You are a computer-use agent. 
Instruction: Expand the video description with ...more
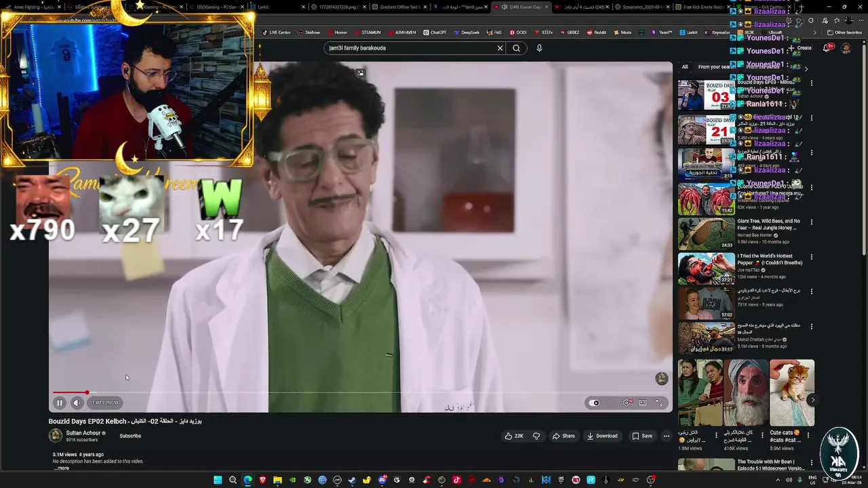click(x=61, y=468)
